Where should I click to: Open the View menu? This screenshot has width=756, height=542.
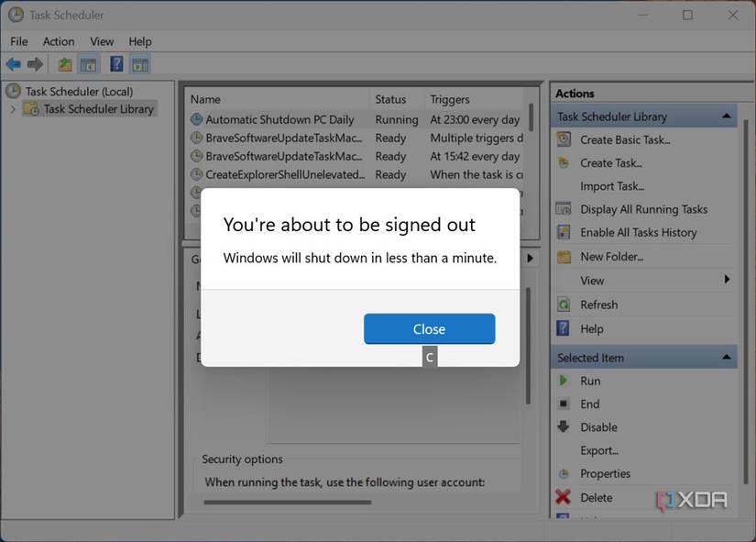coord(101,41)
